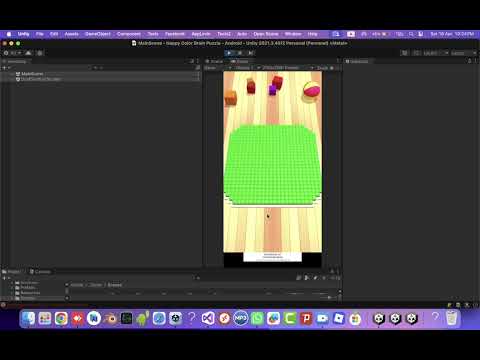The height and width of the screenshot is (360, 480).
Task: Click the Scenes breadcrumb in Project panel
Action: click(x=115, y=285)
